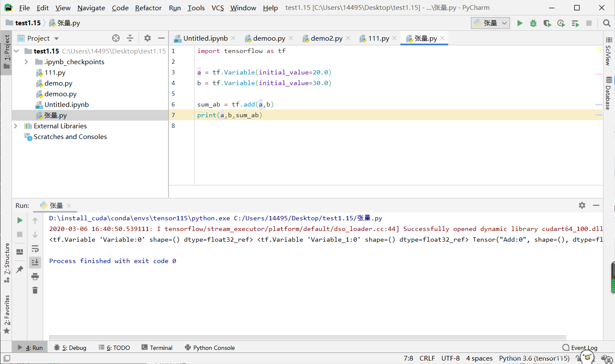The width and height of the screenshot is (615, 364).
Task: Click the 7:8 cursor position indicator
Action: tap(408, 358)
